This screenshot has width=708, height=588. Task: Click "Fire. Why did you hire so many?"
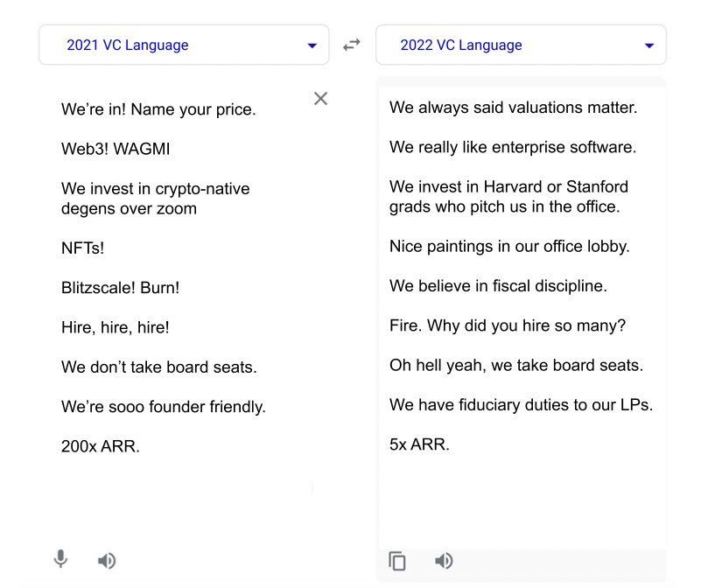click(x=508, y=325)
